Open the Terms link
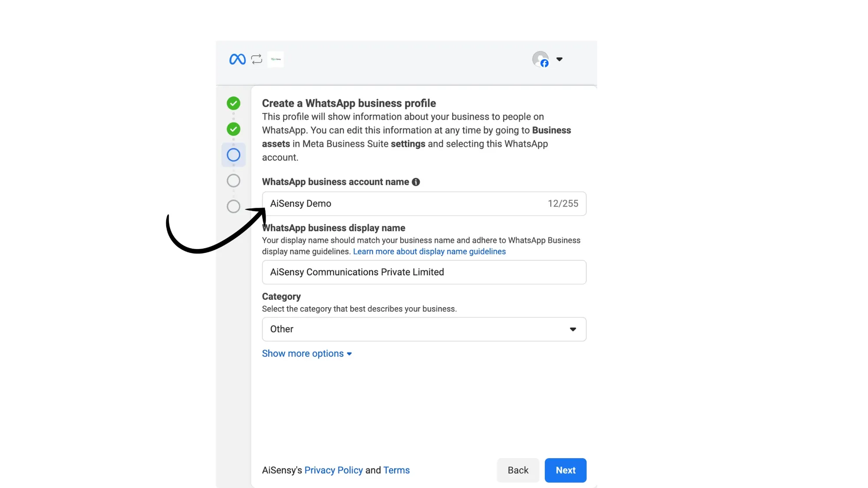 coord(396,470)
